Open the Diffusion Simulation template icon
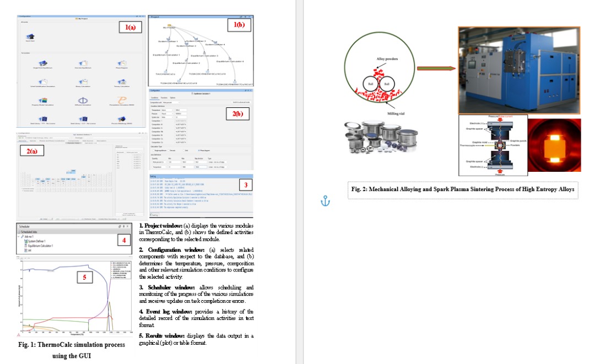 82,101
